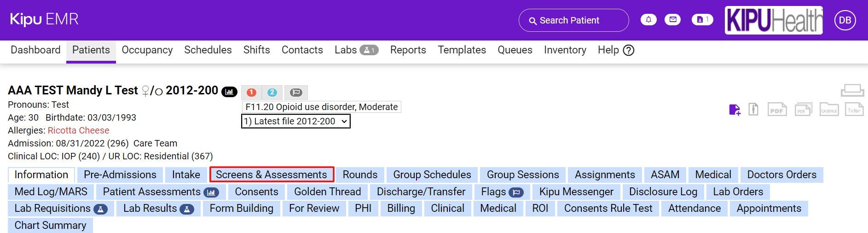This screenshot has height=233, width=868.
Task: Click the red alert badge showing 1
Action: click(x=251, y=93)
